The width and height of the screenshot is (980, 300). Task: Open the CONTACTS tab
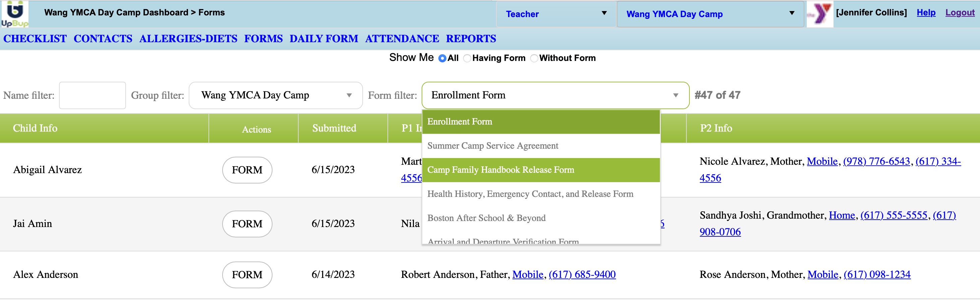[103, 39]
